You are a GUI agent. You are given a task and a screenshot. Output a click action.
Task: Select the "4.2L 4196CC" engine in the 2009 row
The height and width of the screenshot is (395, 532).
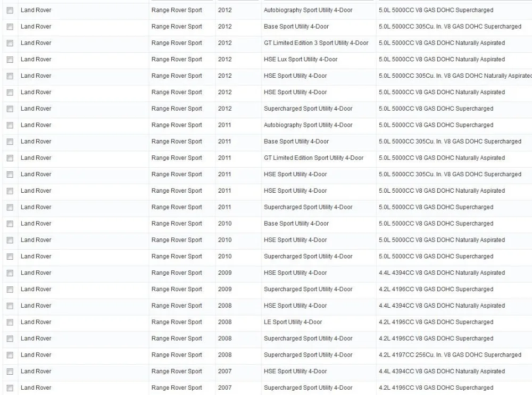436,290
